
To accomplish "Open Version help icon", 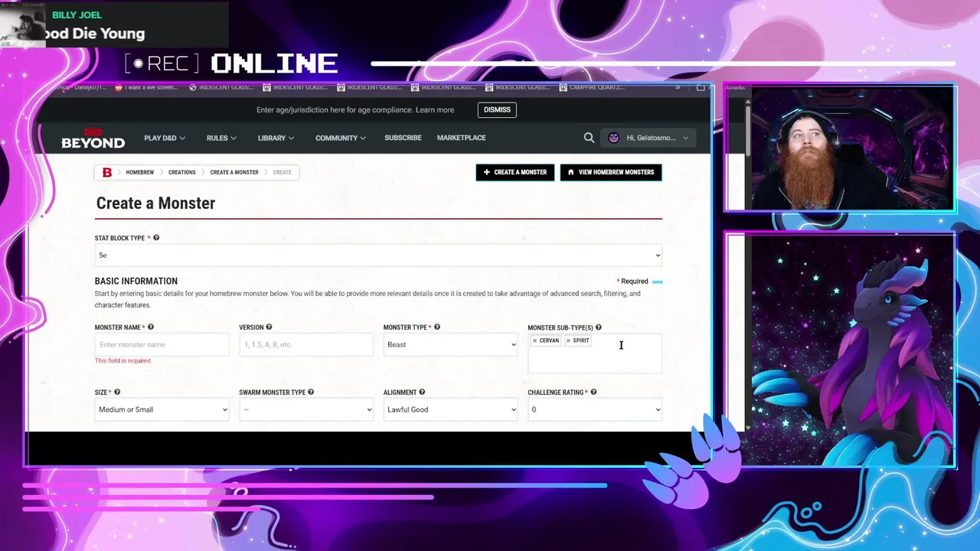I will [x=269, y=328].
